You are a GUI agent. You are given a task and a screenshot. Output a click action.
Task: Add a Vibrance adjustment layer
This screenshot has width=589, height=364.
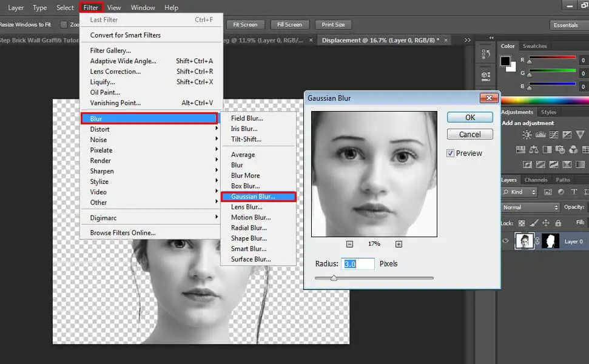point(580,135)
